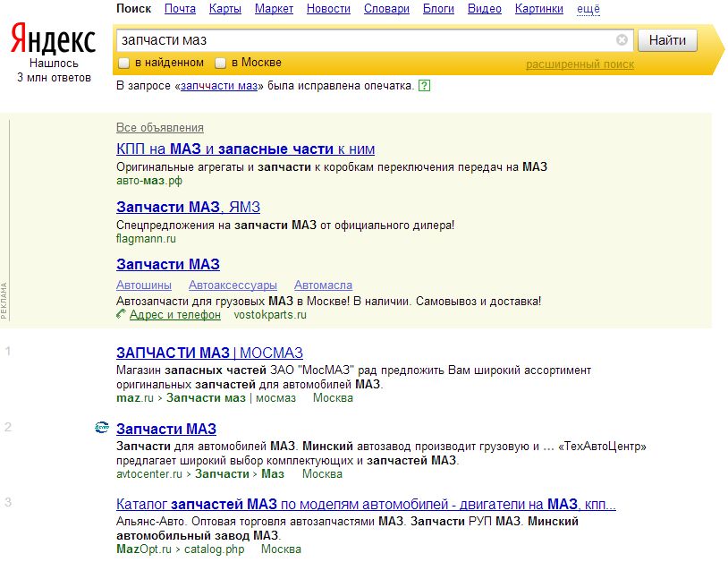Search the original query 'запччасти маз'
This screenshot has width=728, height=562.
219,86
